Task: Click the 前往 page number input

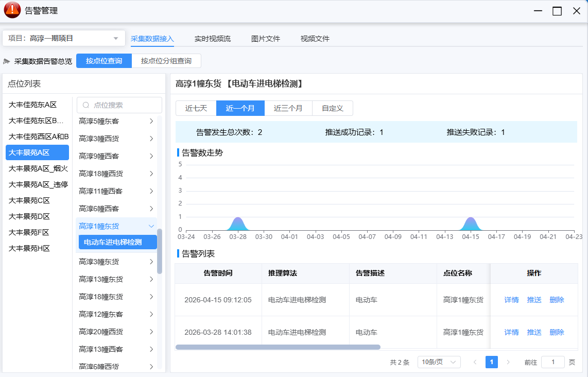Action: tap(553, 362)
